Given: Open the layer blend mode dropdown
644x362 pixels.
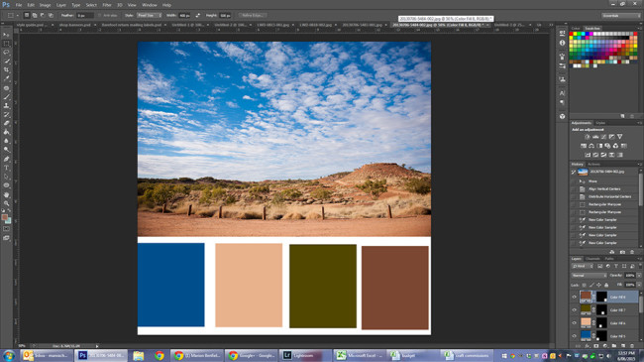Looking at the screenshot, I should pyautogui.click(x=589, y=275).
